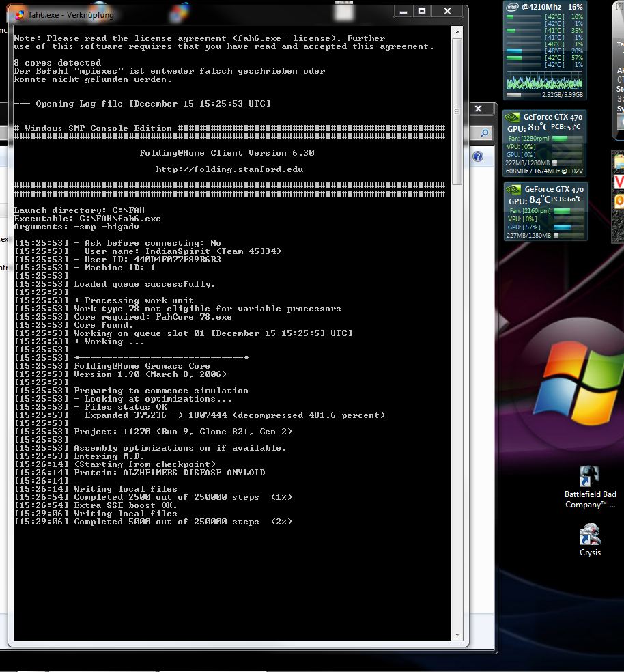Click NVIDIA logo on the 84°C GPU gadget
The image size is (624, 672).
point(513,189)
